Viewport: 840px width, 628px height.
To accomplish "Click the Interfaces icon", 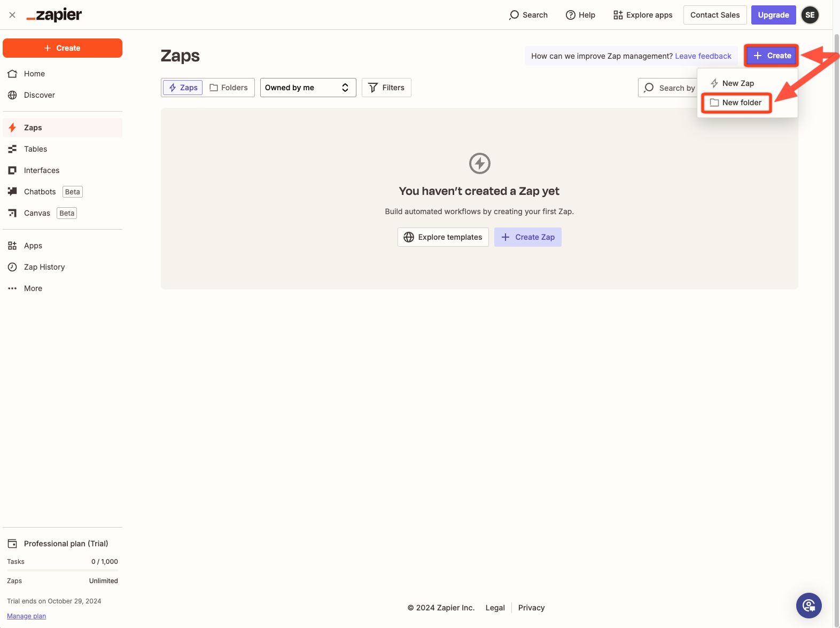I will (12, 170).
